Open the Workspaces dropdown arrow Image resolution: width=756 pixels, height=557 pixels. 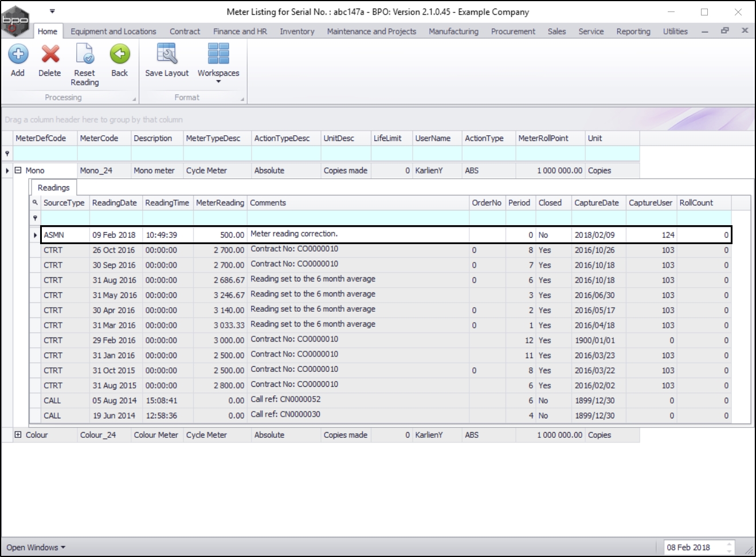point(218,82)
